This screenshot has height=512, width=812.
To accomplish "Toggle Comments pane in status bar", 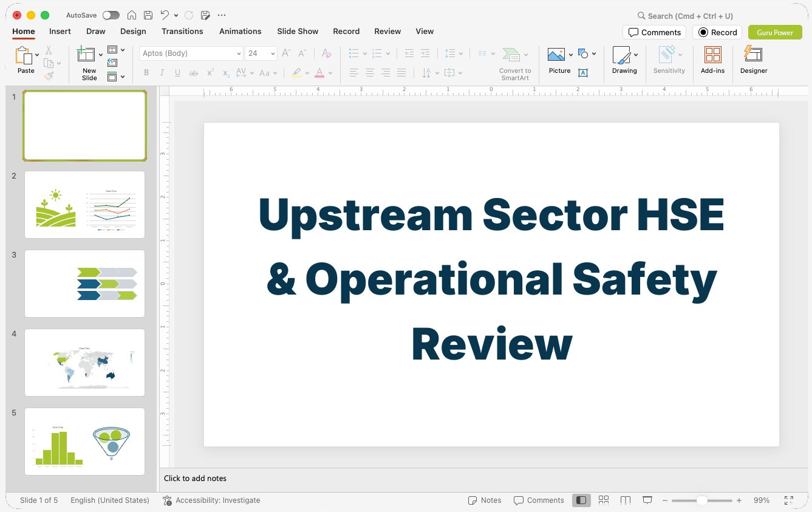I will 539,500.
